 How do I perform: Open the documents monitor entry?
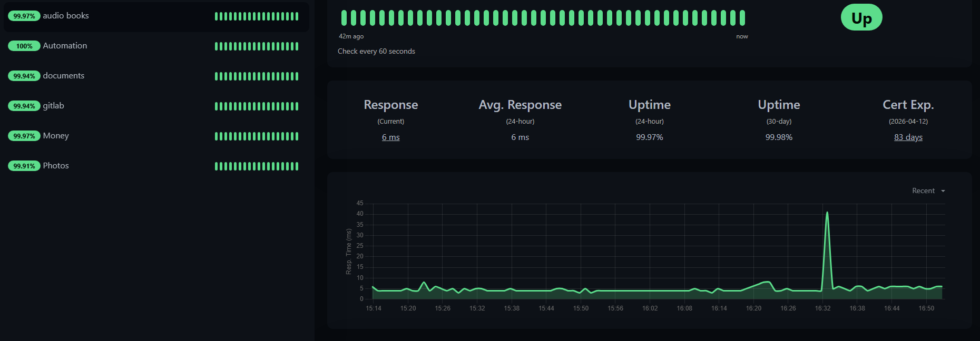[63, 76]
